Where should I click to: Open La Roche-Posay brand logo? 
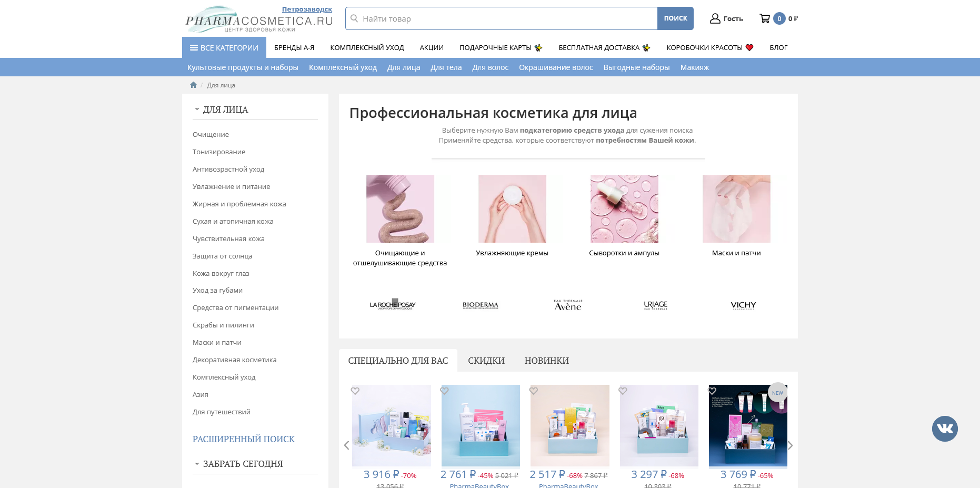[x=393, y=304]
